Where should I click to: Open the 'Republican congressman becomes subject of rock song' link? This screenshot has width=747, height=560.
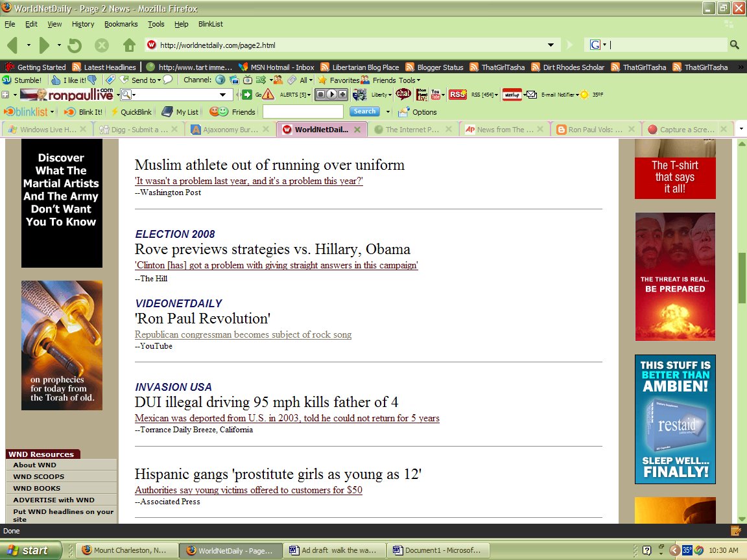[x=243, y=334]
